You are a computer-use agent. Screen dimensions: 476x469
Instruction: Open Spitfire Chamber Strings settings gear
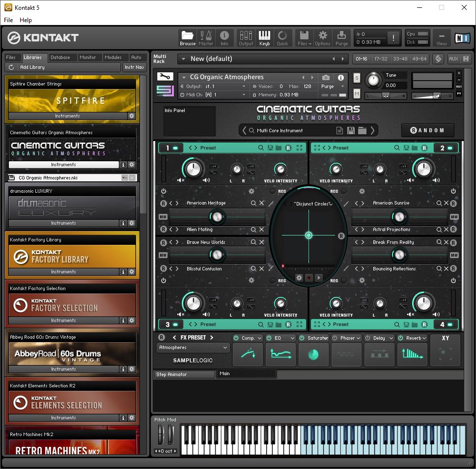(132, 116)
